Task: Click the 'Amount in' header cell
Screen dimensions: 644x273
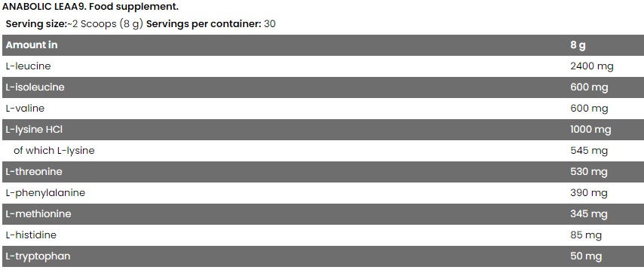Action: pos(32,45)
